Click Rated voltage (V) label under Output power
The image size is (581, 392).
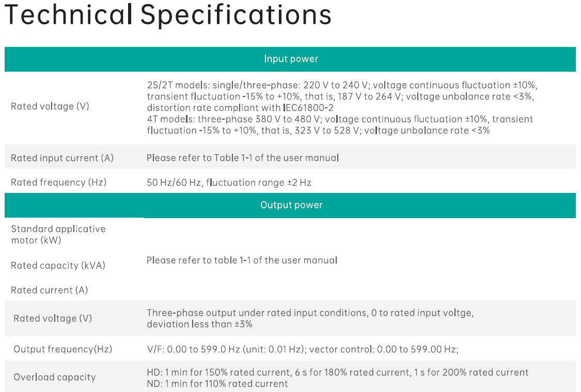click(x=53, y=318)
